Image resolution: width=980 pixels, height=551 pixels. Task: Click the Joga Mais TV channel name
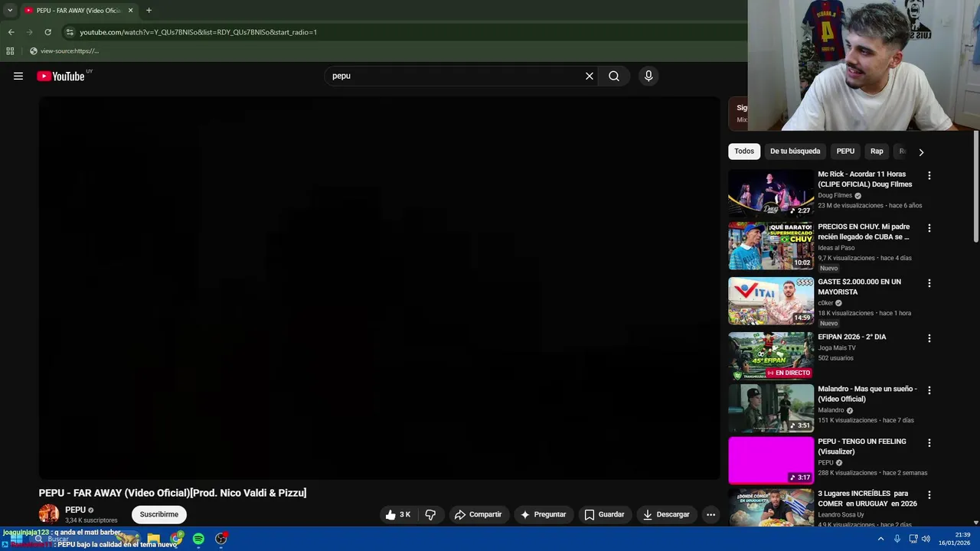837,347
